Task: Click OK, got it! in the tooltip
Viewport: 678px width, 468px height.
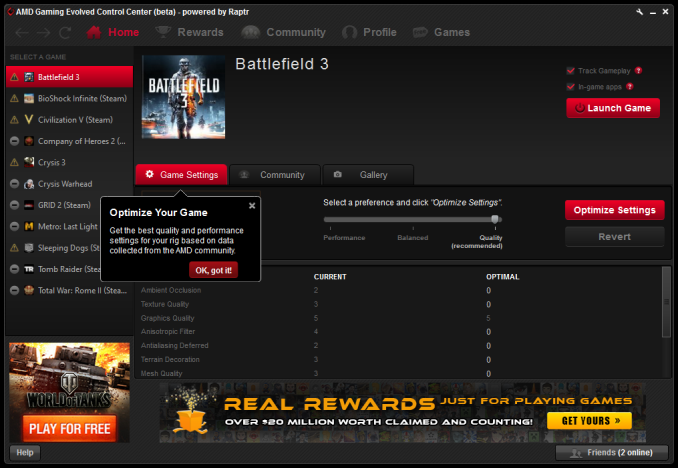Action: [214, 270]
